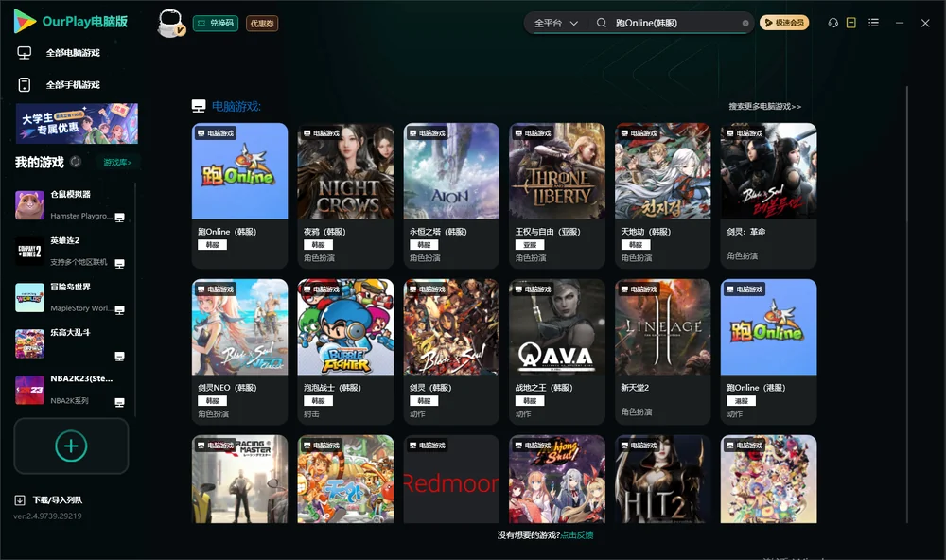
Task: Select 冒险岛世界 in my games
Action: tap(70, 298)
